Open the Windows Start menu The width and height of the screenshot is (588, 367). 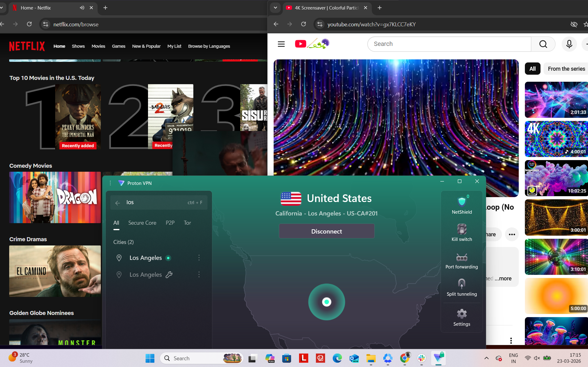[x=150, y=358]
